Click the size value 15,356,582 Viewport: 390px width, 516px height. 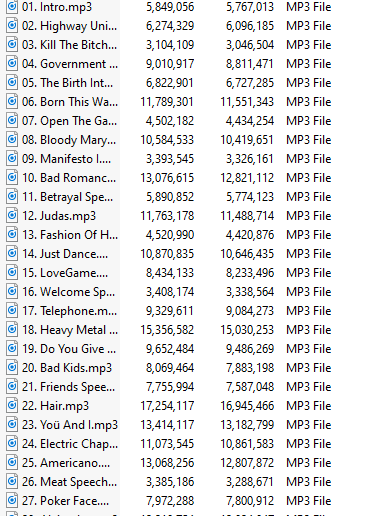[167, 330]
